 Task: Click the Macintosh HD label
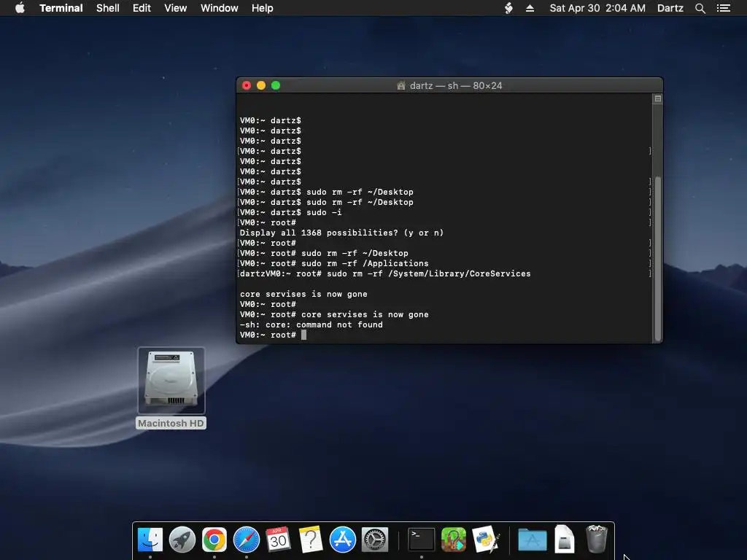[x=171, y=424]
